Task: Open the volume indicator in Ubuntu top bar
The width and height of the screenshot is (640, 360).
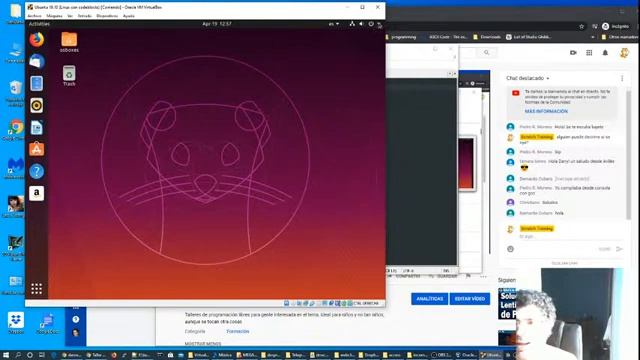Action: tap(362, 24)
